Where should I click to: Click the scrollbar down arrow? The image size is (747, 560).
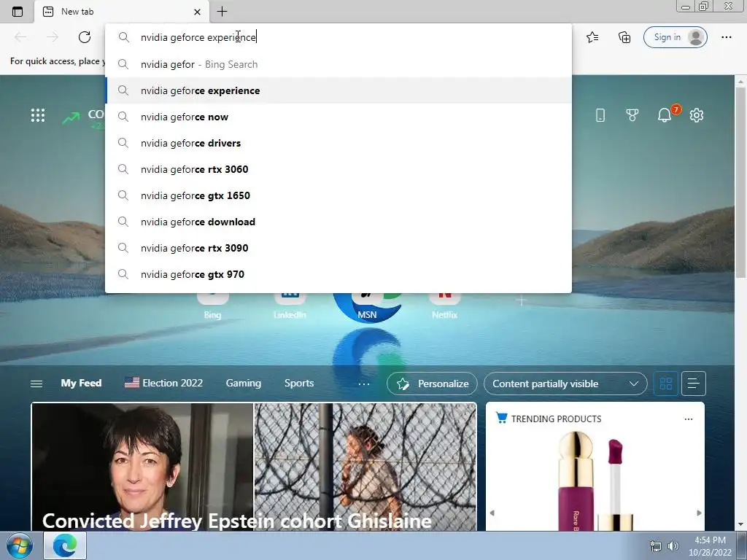[741, 525]
